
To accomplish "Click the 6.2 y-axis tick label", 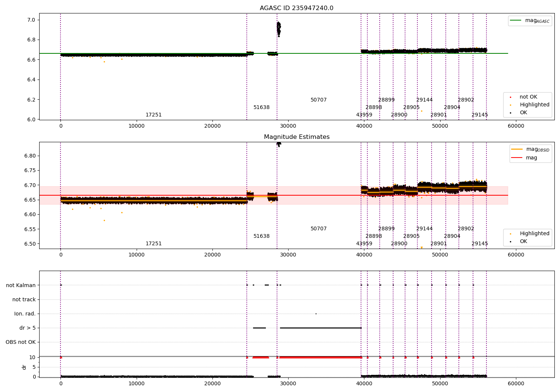I will coord(31,100).
